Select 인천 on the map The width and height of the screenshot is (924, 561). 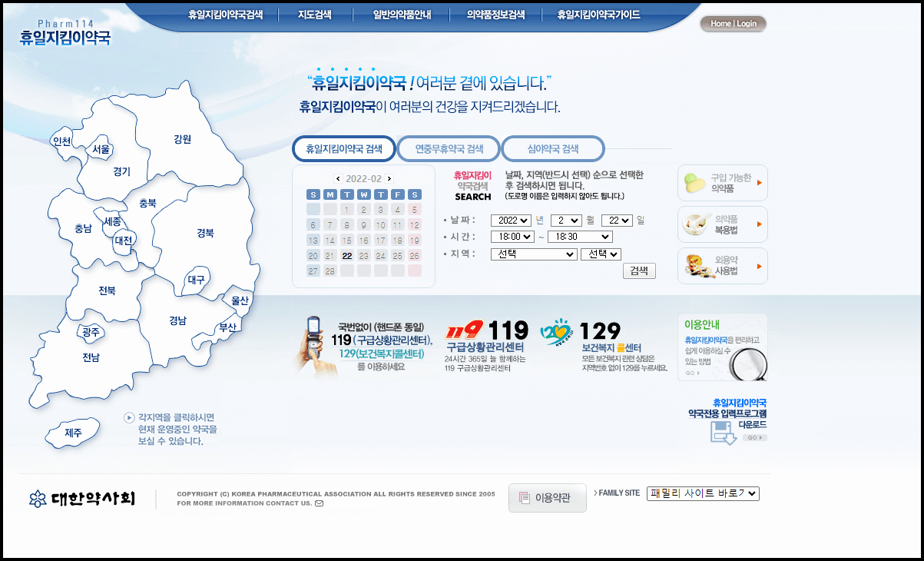coord(61,141)
